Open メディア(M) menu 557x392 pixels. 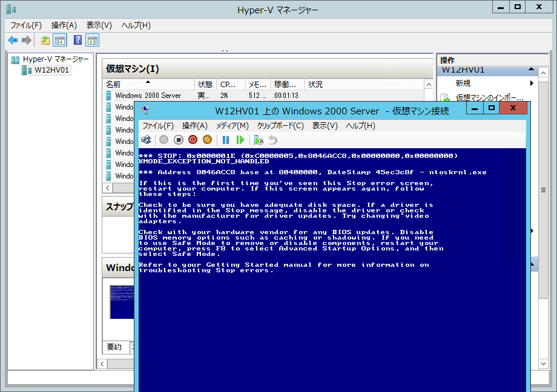(232, 126)
